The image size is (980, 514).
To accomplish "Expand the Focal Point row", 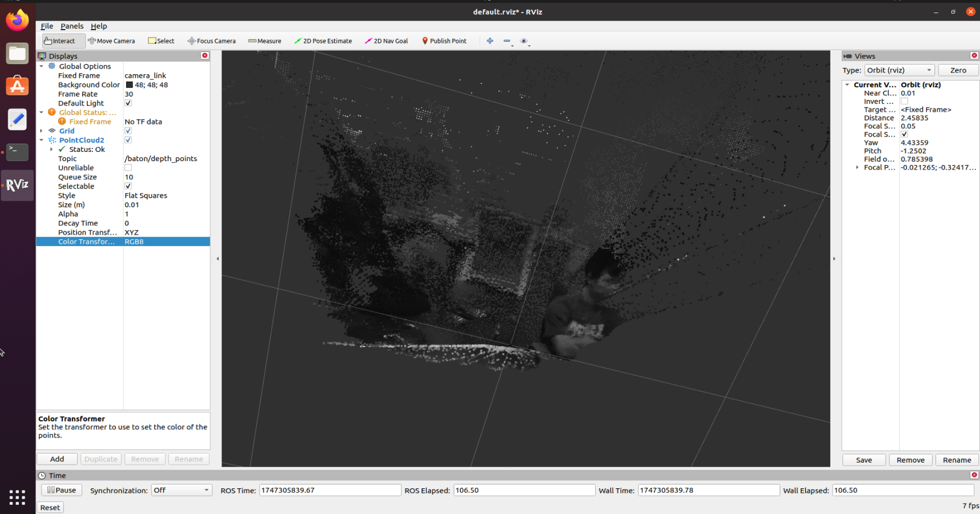I will (x=857, y=167).
